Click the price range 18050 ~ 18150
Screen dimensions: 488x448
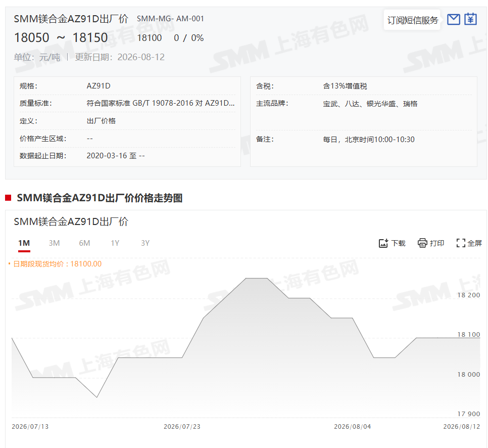(61, 38)
